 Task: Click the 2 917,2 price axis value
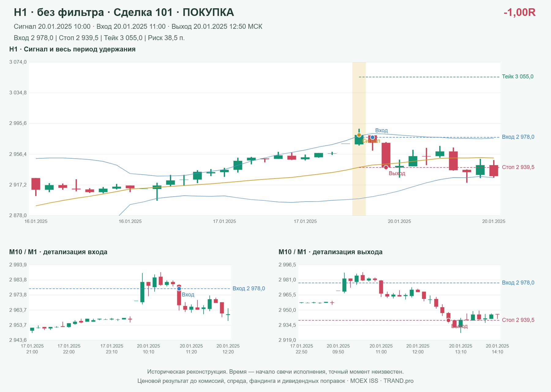click(18, 185)
